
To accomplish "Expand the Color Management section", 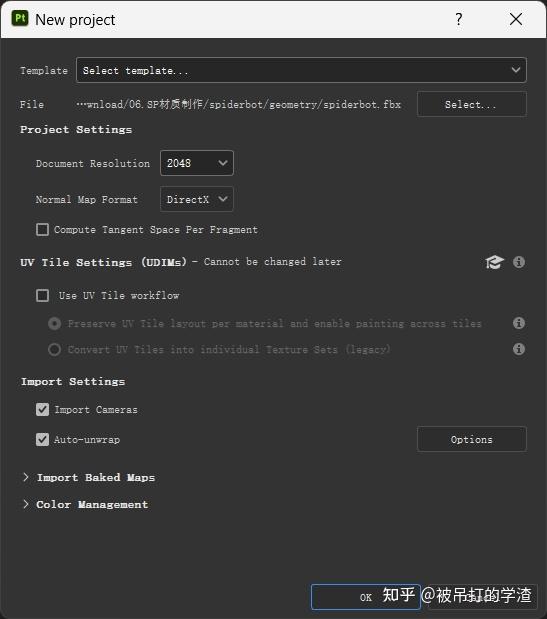I will click(x=86, y=505).
